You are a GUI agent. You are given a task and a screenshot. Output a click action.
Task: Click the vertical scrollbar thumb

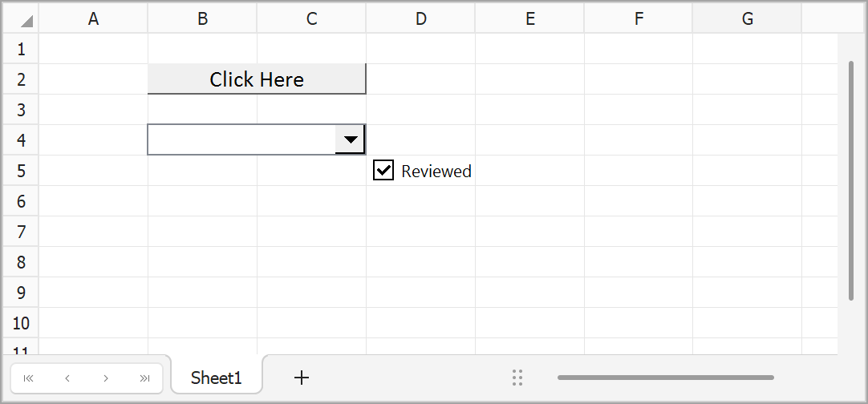coord(851,180)
